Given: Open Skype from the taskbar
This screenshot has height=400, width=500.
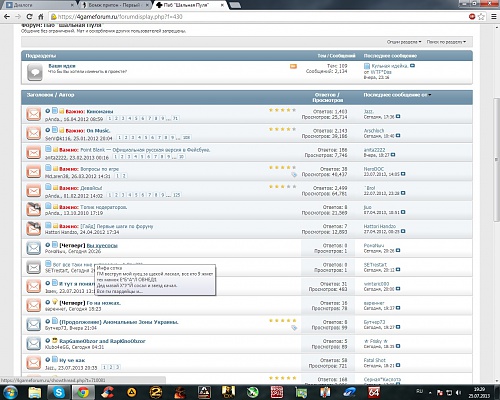Looking at the screenshot, I should pyautogui.click(x=59, y=392).
